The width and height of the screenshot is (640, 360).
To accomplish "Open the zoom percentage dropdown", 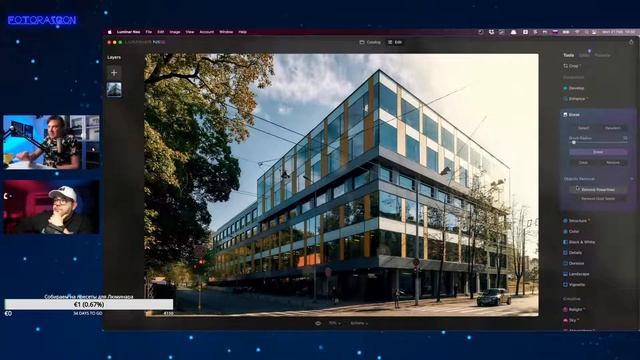I will [335, 323].
